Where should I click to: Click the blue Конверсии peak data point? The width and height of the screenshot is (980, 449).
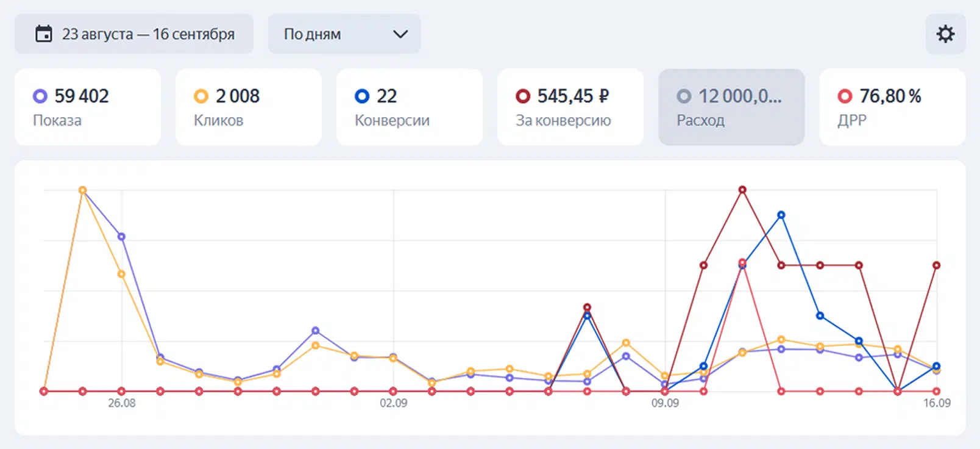click(x=781, y=215)
